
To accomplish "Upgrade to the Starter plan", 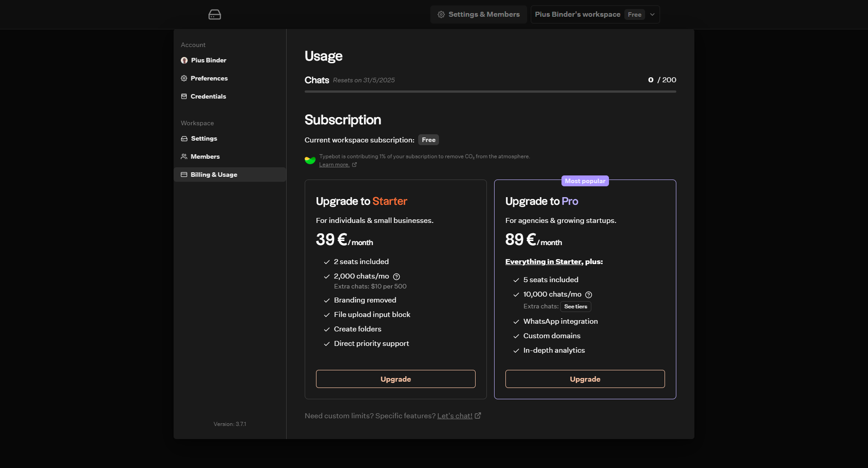I will pyautogui.click(x=396, y=379).
